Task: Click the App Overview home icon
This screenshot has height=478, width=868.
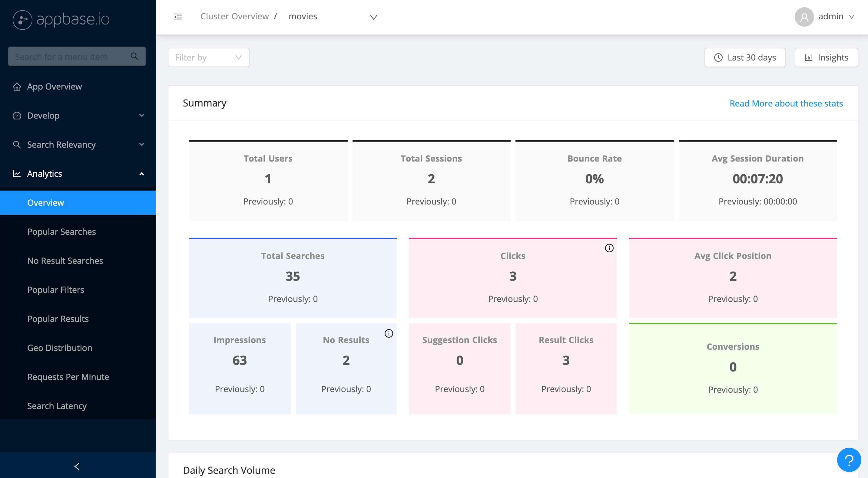Action: coord(17,87)
